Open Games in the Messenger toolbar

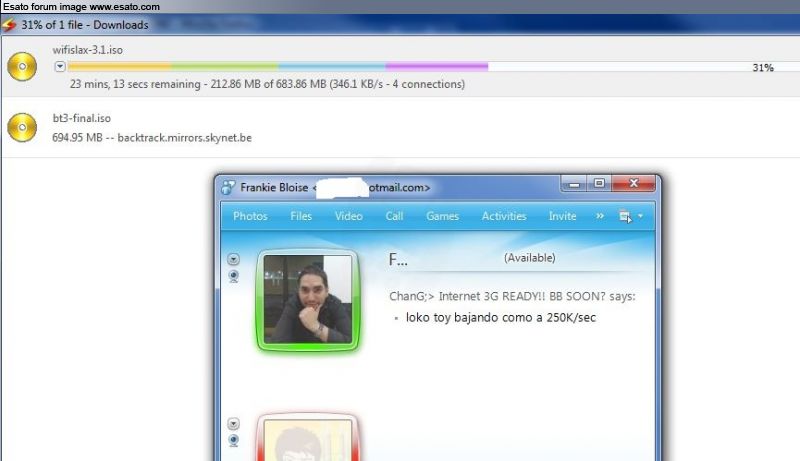[442, 216]
